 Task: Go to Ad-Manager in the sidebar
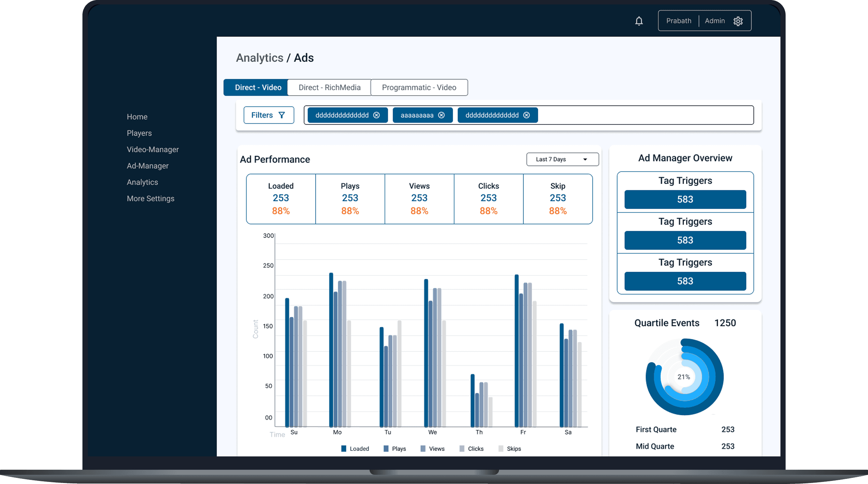click(x=148, y=166)
